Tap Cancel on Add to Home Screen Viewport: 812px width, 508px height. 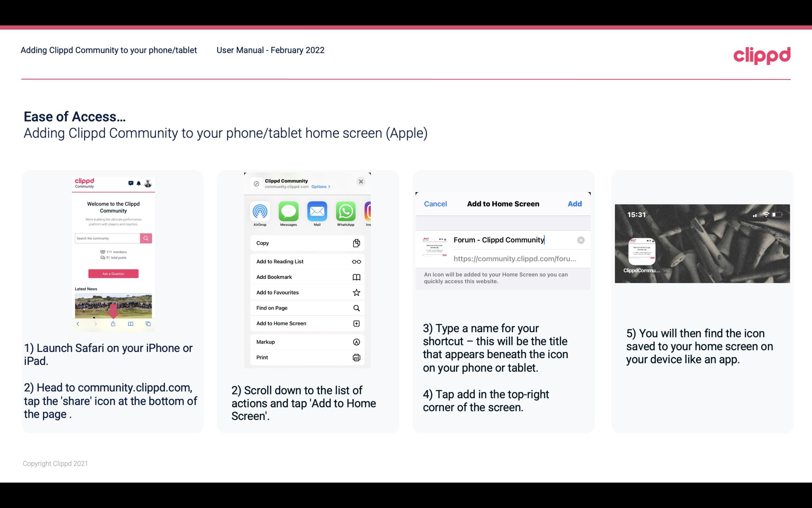pyautogui.click(x=435, y=204)
